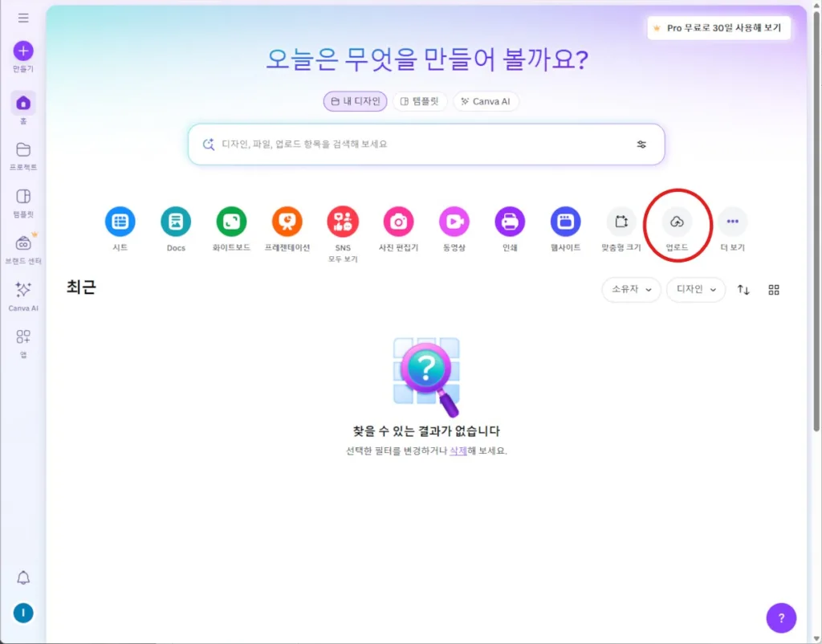Click the 업로드 upload cloud icon

677,222
